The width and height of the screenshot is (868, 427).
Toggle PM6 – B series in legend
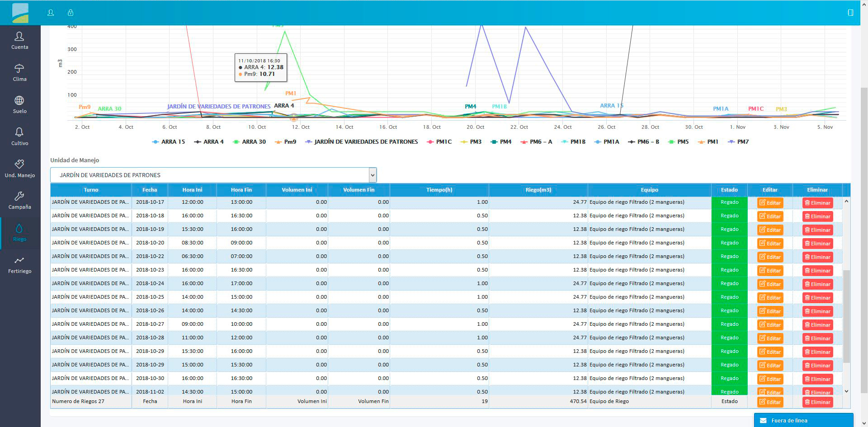644,142
